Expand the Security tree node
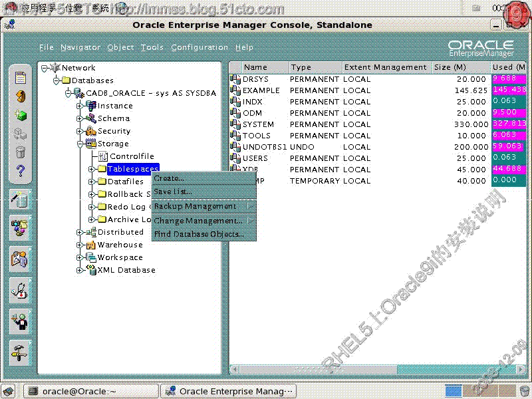This screenshot has height=399, width=532. tap(79, 131)
